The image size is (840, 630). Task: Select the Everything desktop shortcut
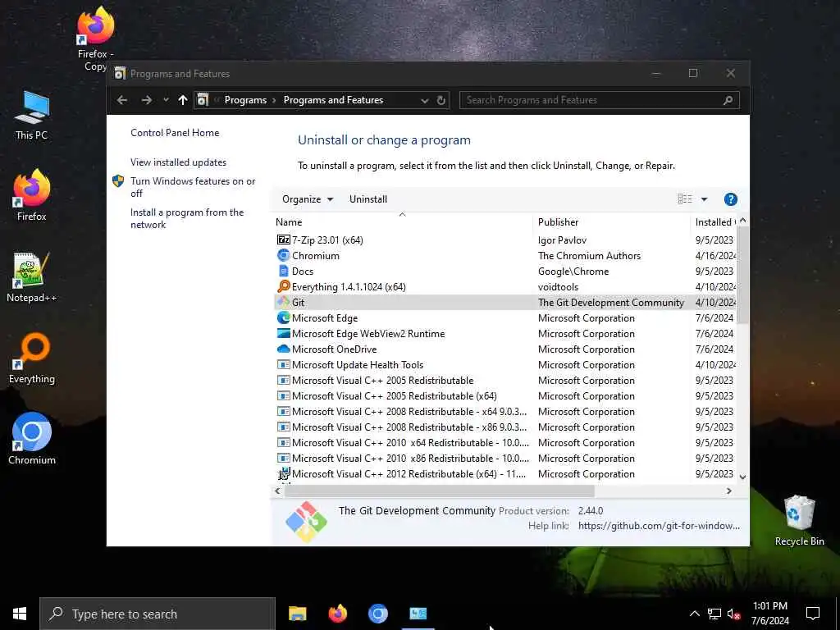click(32, 359)
